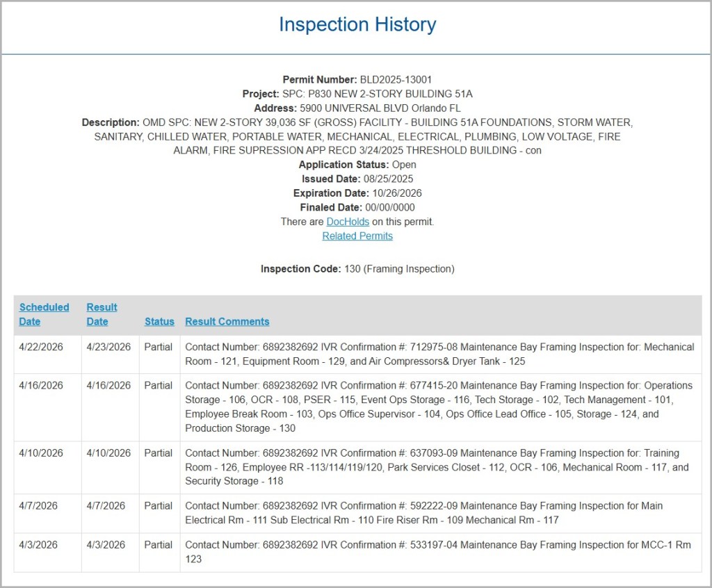Open the DocHolds link

coord(348,222)
